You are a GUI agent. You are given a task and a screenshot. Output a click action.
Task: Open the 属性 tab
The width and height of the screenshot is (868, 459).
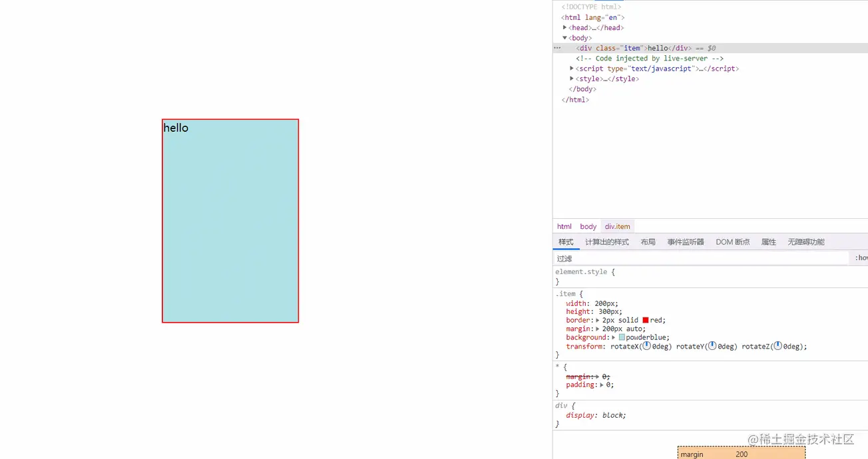pos(769,242)
